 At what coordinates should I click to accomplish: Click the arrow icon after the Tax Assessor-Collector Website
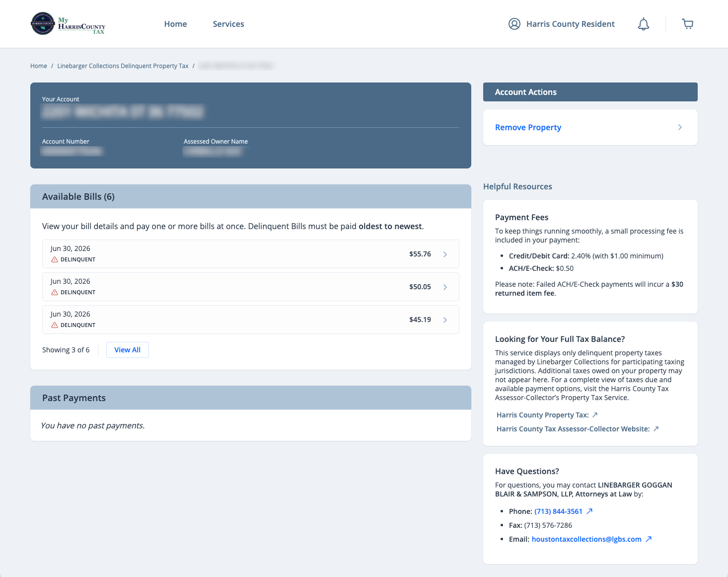656,429
